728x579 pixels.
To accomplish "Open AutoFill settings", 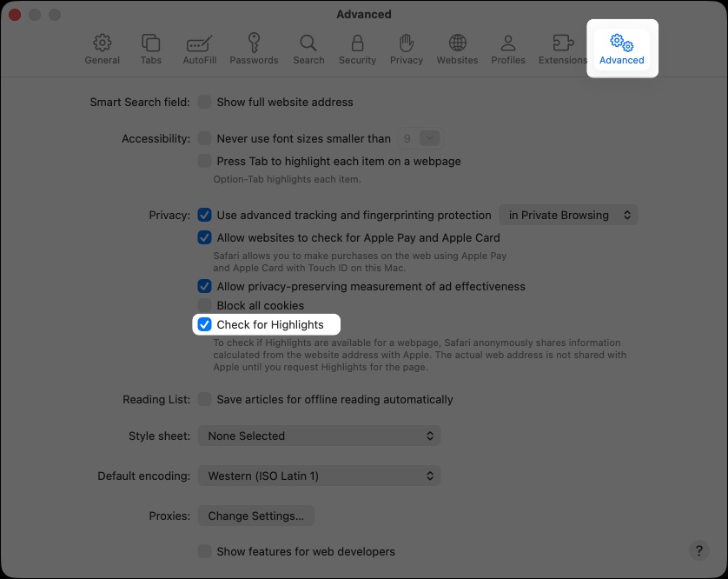I will point(199,50).
